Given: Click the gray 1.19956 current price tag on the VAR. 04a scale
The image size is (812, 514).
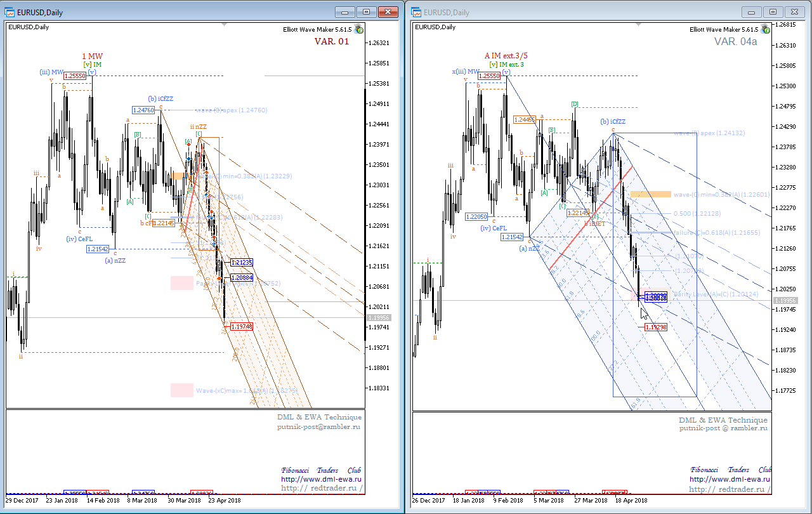Looking at the screenshot, I should [x=785, y=300].
